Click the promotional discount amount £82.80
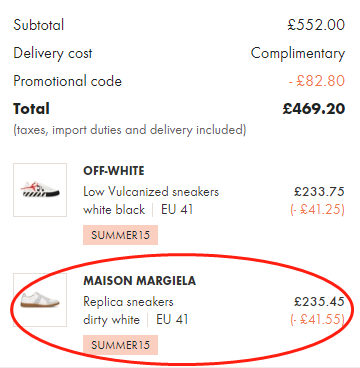 (316, 81)
